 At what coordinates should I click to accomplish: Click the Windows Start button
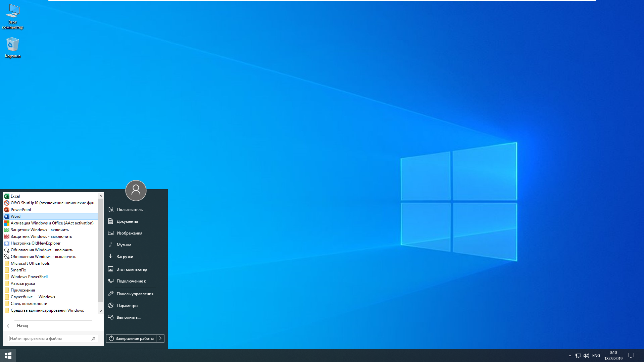8,355
